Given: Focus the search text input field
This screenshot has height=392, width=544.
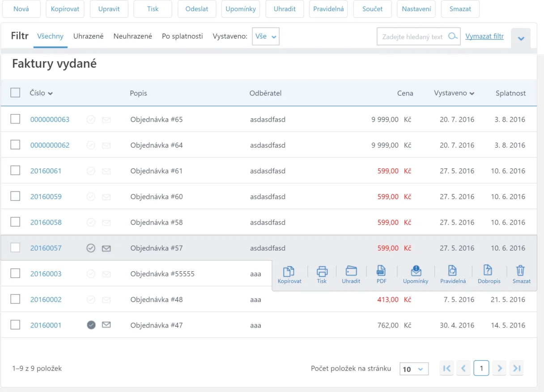Looking at the screenshot, I should (x=412, y=37).
